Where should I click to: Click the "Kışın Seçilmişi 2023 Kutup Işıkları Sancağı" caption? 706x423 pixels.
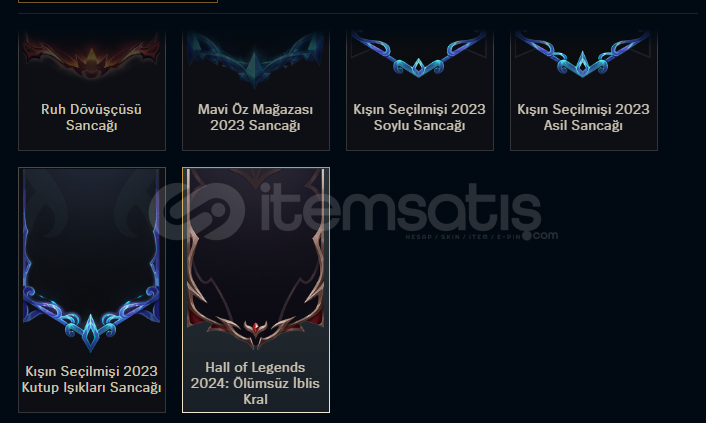coord(91,379)
